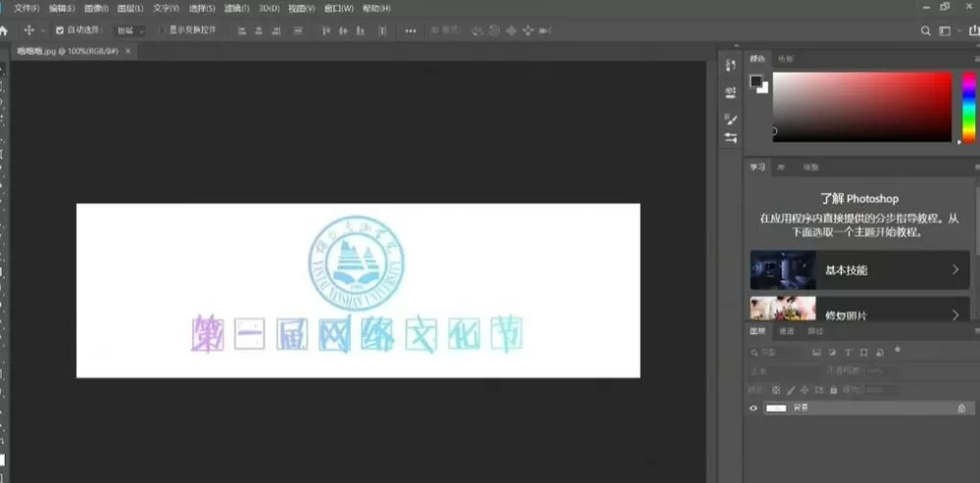The width and height of the screenshot is (980, 483).
Task: Click the 3D roll icon
Action: click(494, 30)
